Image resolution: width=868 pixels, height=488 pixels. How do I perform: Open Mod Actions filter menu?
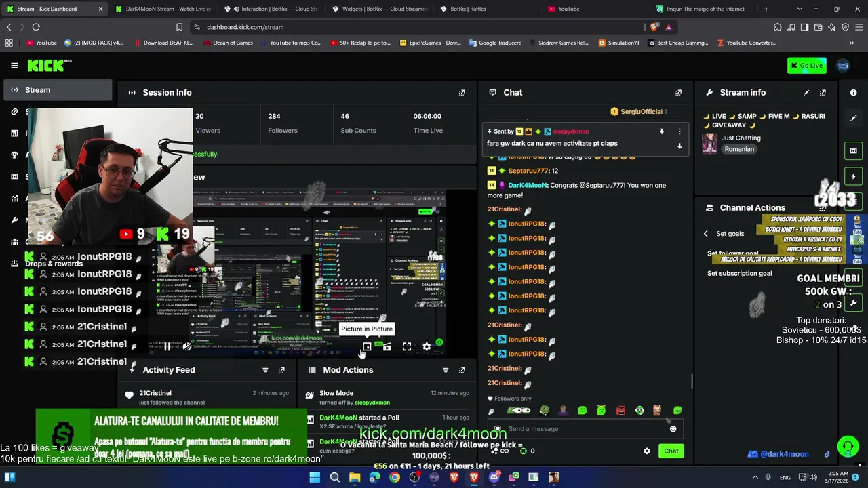tap(446, 370)
